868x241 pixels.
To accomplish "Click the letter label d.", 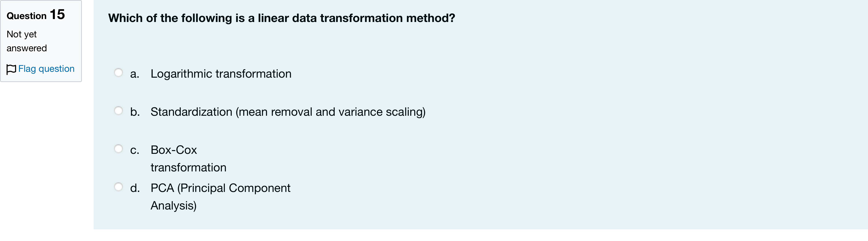I will pos(135,188).
